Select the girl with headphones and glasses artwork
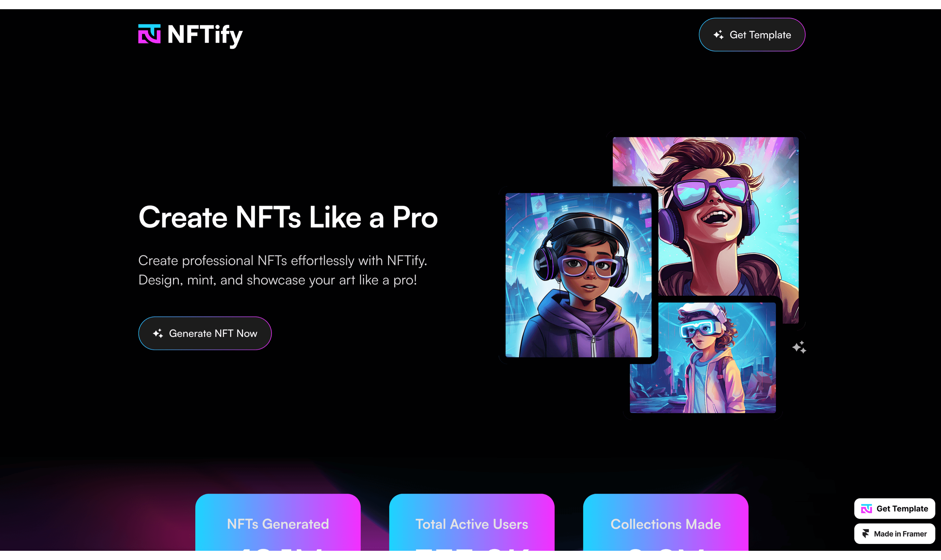 pyautogui.click(x=578, y=275)
